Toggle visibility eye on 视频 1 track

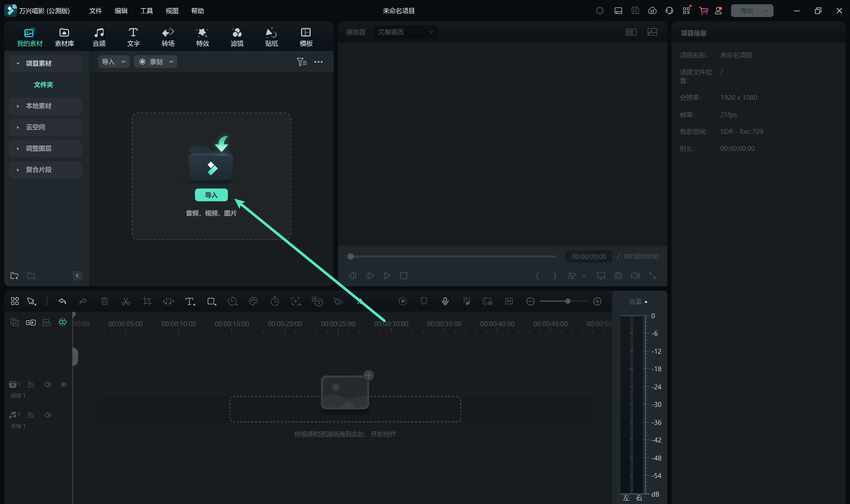click(x=63, y=385)
